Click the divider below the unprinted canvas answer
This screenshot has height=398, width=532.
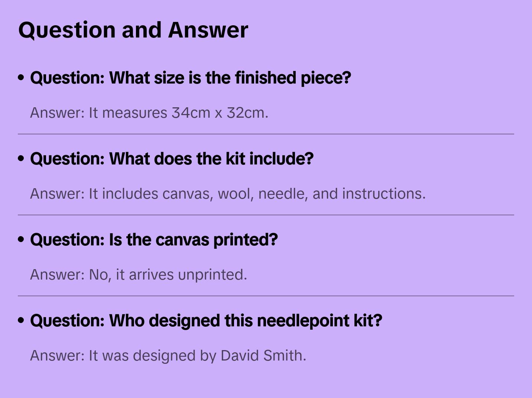point(266,296)
